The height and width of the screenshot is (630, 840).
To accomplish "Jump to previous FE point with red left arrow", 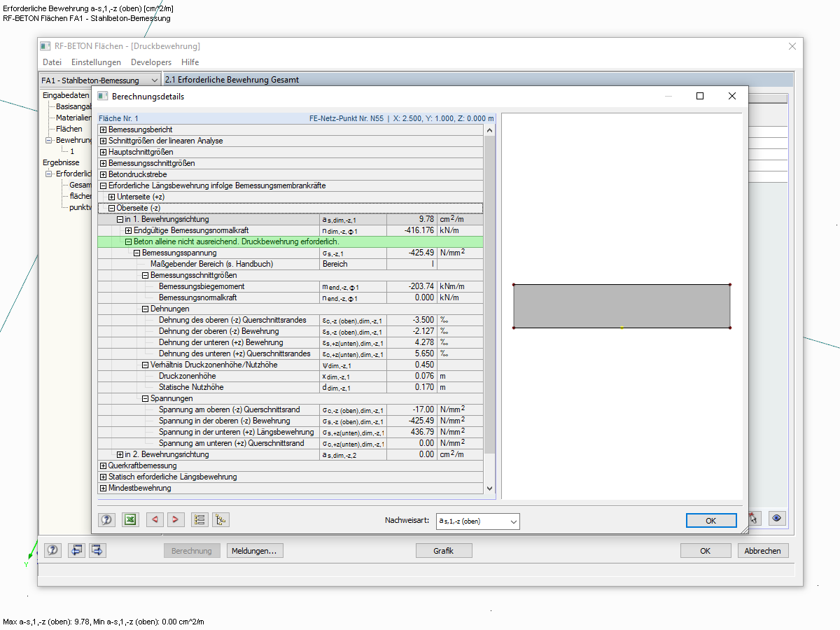I will (x=154, y=519).
